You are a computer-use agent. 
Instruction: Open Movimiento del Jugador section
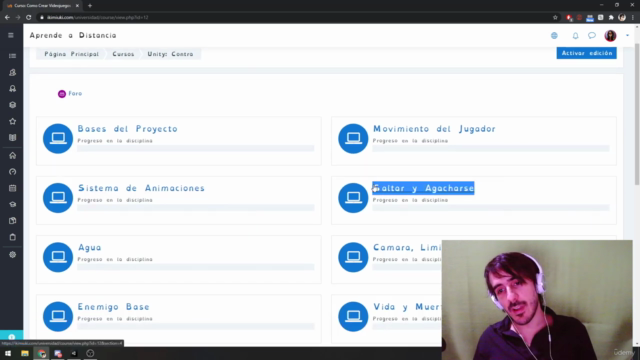coord(434,129)
